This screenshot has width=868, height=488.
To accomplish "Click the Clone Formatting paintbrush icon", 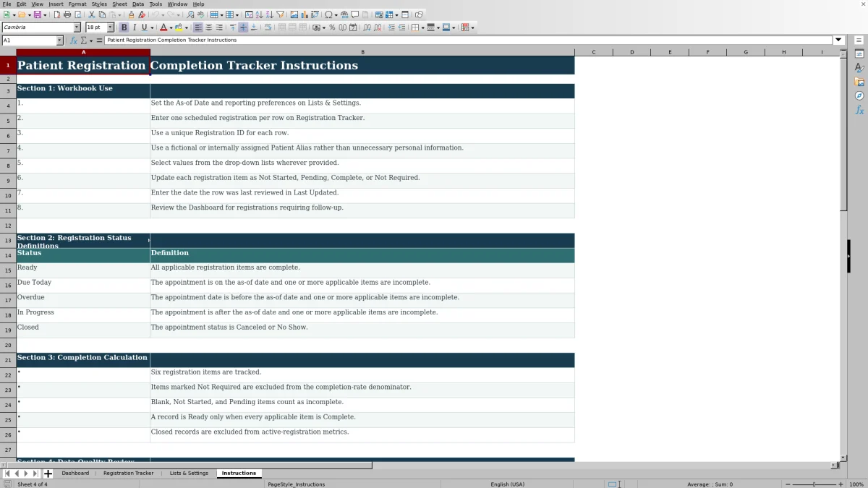I will coord(132,14).
